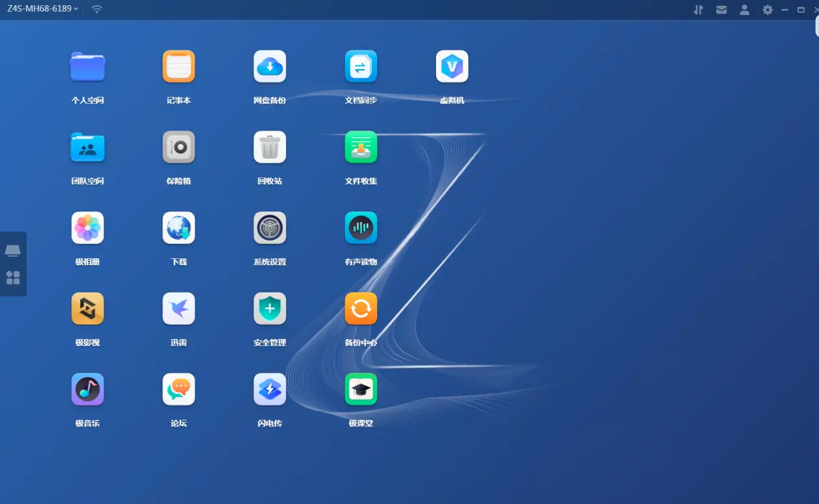Open the 个人空间 personal space folder
Viewport: 819px width, 504px height.
coord(87,67)
